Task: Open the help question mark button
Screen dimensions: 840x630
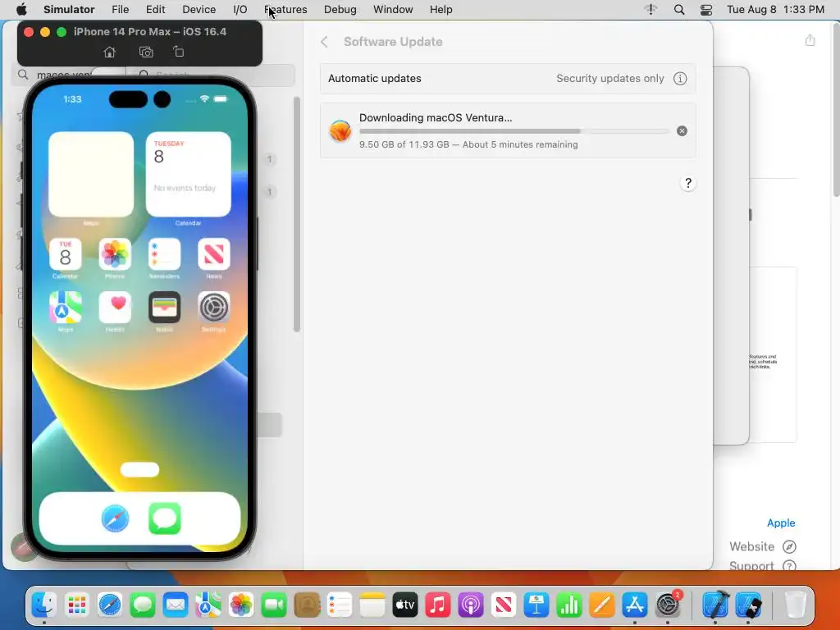Action: click(688, 183)
